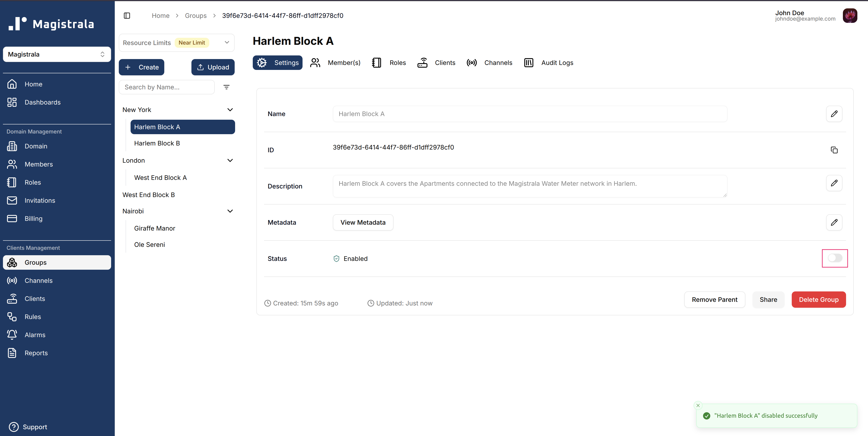The image size is (868, 436).
Task: Open the filter icon beside search
Action: [227, 87]
